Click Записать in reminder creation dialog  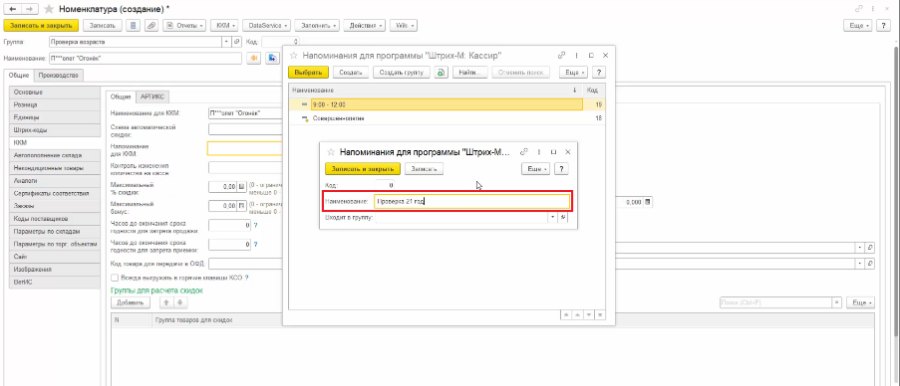pos(424,169)
